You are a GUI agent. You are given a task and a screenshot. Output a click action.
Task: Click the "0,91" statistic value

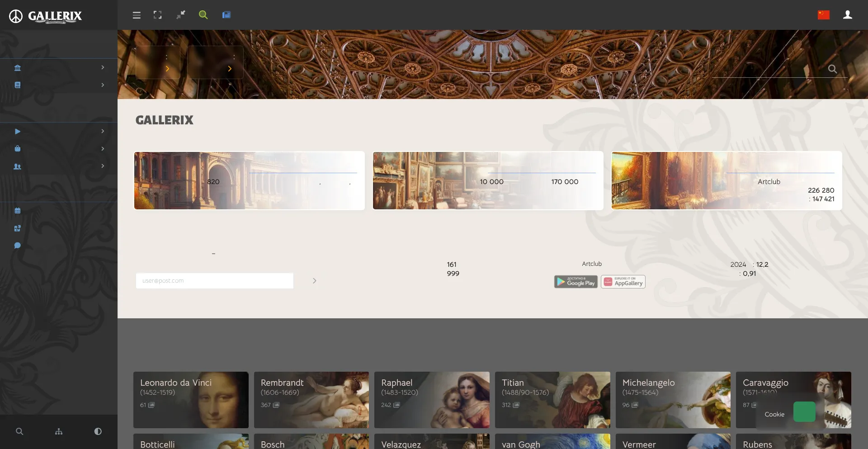[750, 274]
